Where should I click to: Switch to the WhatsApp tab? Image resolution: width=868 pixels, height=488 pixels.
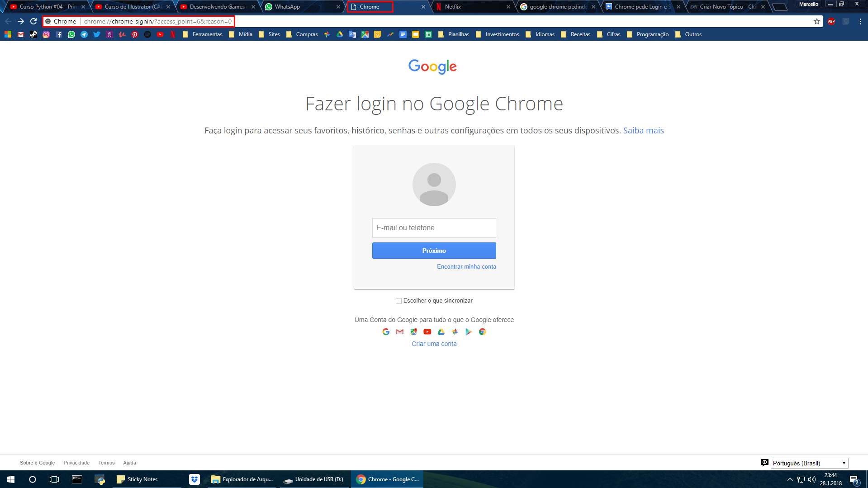click(302, 7)
